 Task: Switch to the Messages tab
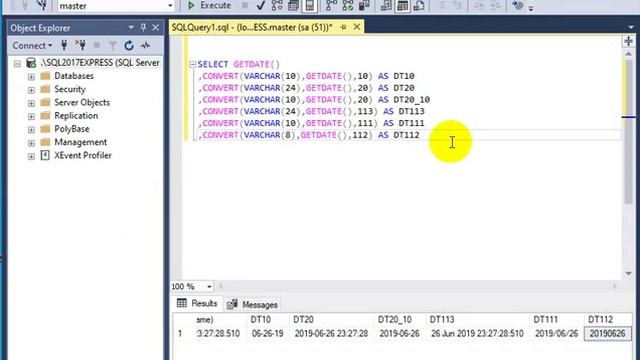coord(252,304)
